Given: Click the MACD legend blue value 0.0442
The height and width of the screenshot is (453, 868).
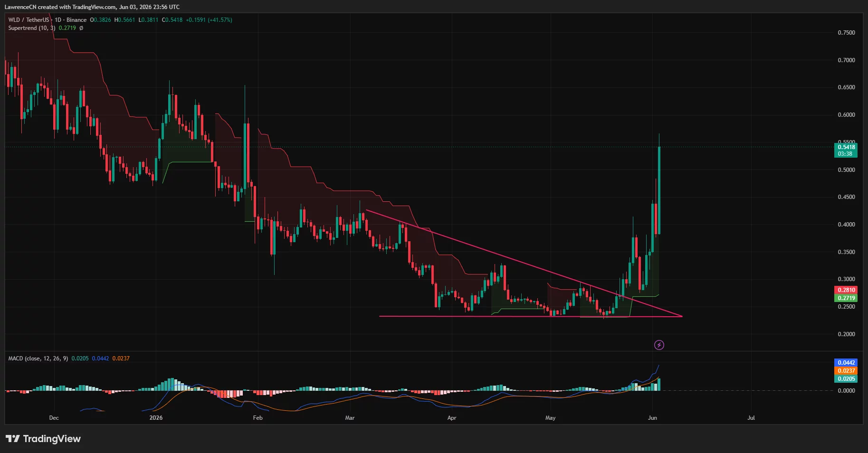Looking at the screenshot, I should (x=100, y=359).
